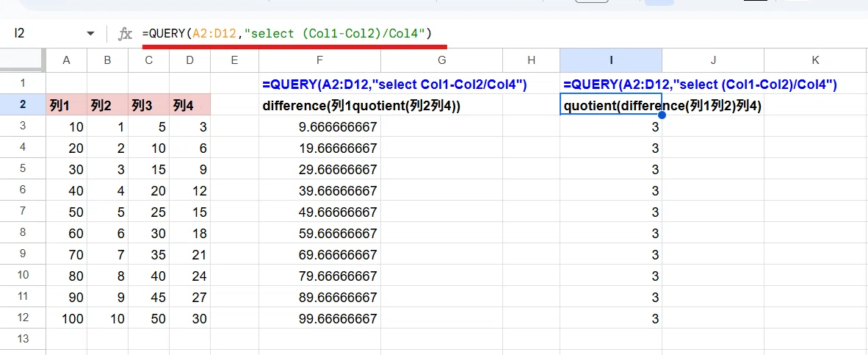This screenshot has width=868, height=355.
Task: Select column H header
Action: click(x=531, y=60)
